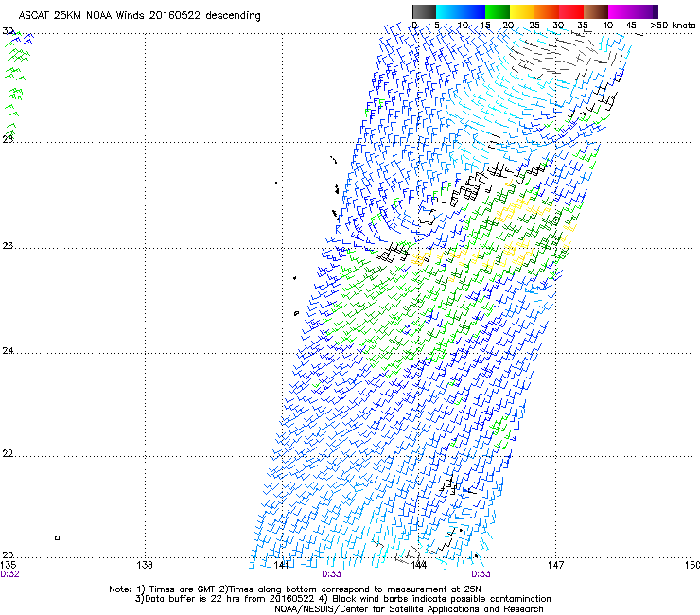Click the latitude label 28

point(8,139)
